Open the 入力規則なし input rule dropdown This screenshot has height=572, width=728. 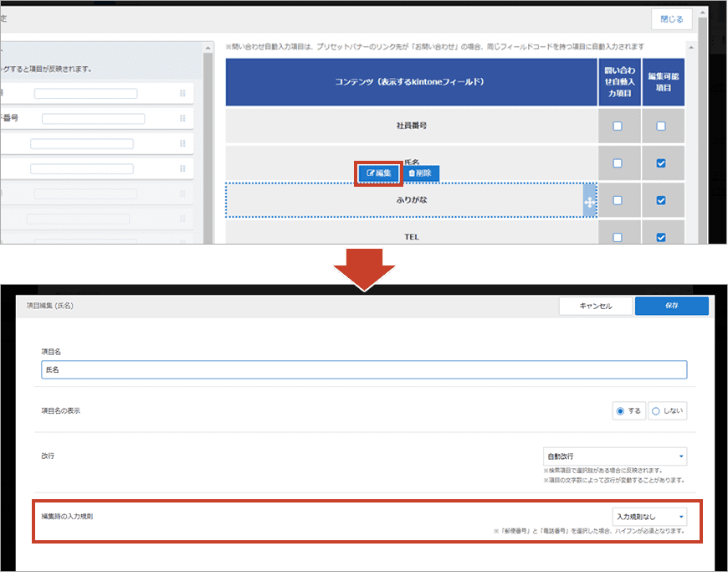point(649,517)
